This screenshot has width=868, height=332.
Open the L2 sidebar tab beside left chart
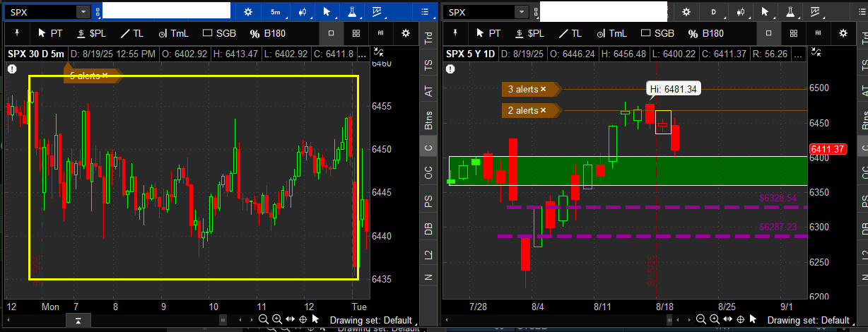click(428, 254)
